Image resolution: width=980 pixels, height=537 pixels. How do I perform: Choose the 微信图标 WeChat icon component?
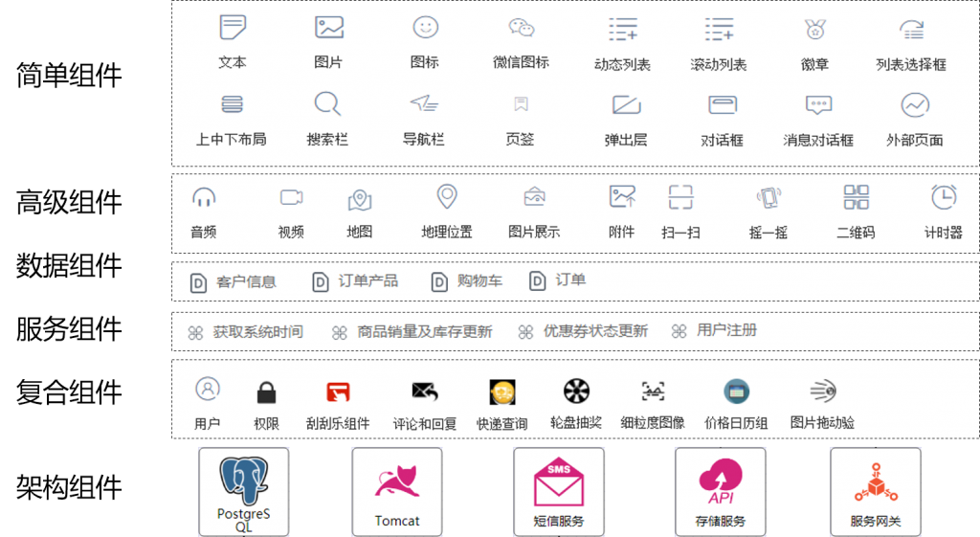click(x=521, y=28)
